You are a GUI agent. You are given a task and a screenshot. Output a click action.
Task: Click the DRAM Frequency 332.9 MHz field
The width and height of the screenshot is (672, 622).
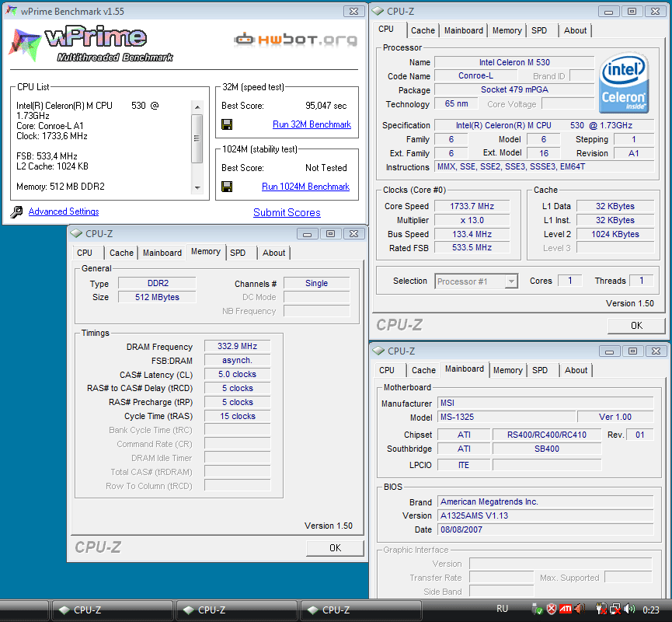[238, 346]
